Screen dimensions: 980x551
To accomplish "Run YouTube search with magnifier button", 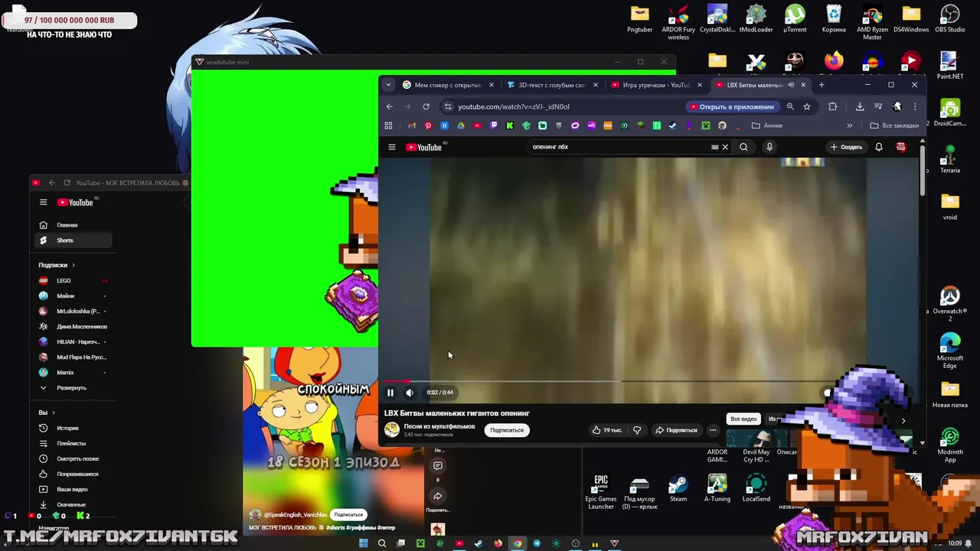I will click(x=743, y=147).
